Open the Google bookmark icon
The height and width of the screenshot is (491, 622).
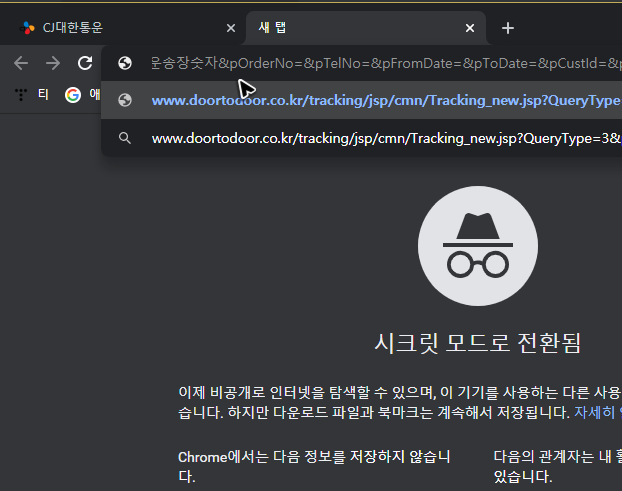point(73,95)
